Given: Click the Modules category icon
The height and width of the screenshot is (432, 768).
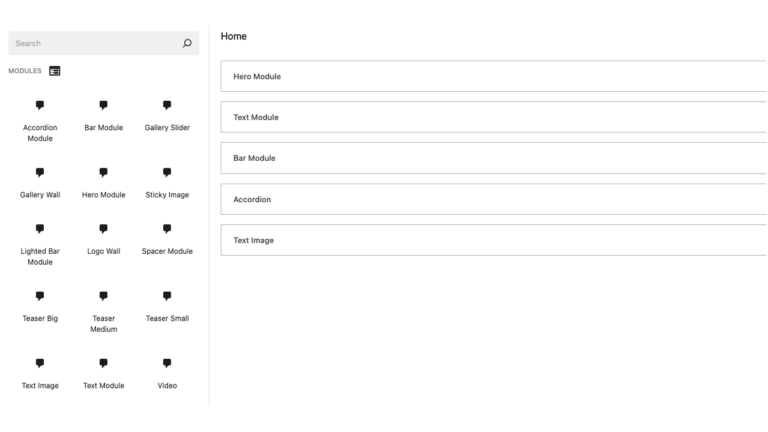Looking at the screenshot, I should tap(54, 71).
